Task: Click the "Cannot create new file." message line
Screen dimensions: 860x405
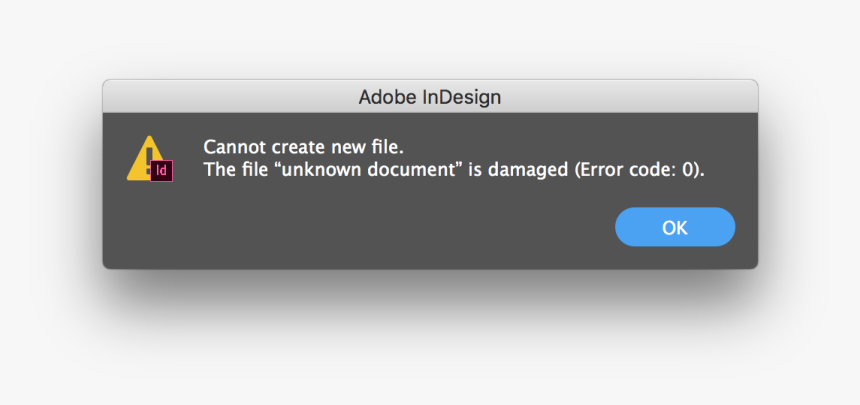Action: coord(303,146)
